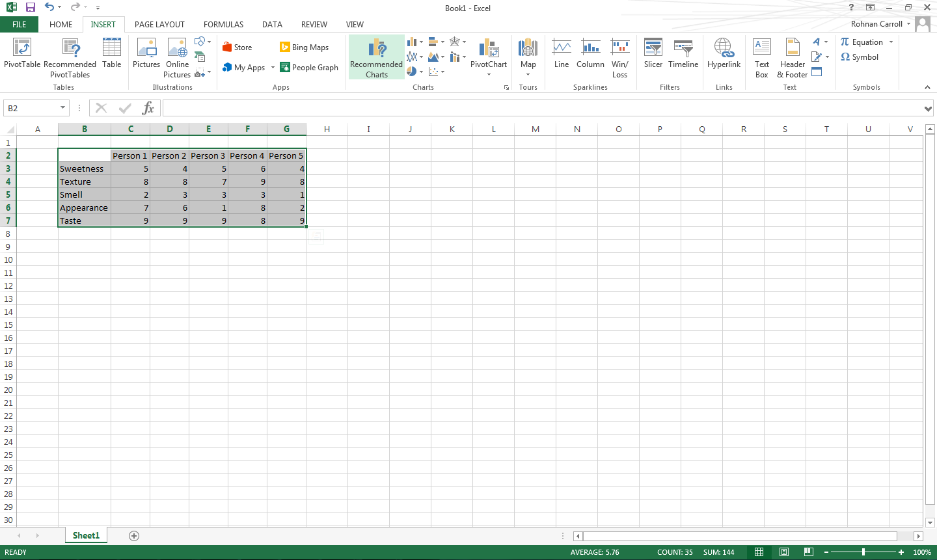The height and width of the screenshot is (560, 937).
Task: Click the 100% zoom level
Action: point(922,552)
